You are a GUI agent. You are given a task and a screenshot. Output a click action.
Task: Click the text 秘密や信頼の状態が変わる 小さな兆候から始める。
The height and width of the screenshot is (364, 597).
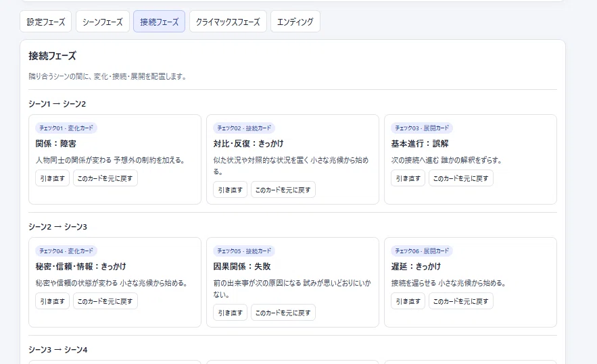click(x=112, y=283)
